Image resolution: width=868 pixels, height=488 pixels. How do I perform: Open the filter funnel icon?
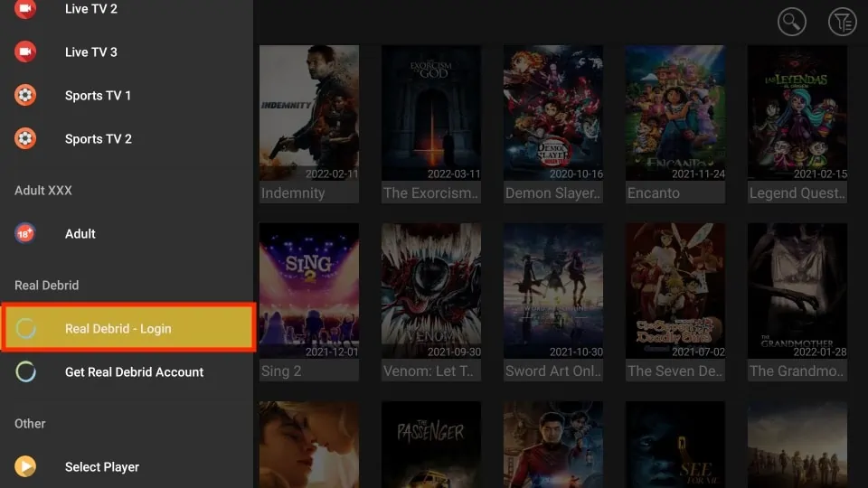(842, 22)
